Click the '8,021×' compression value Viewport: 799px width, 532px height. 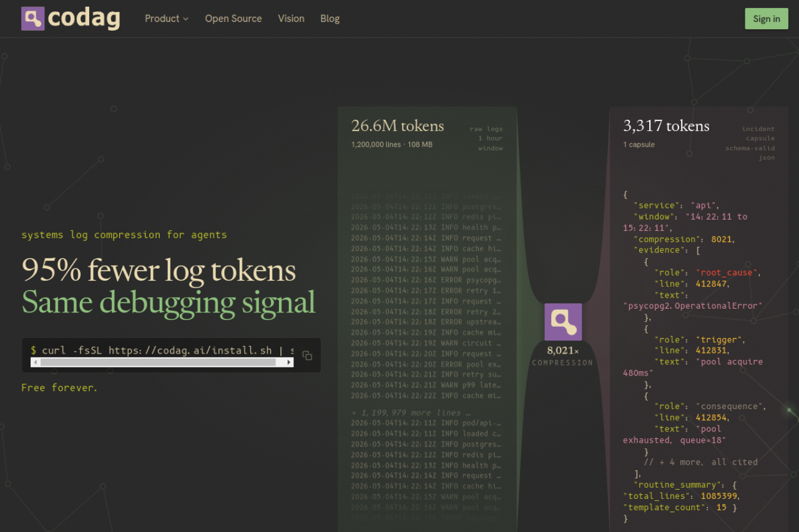(563, 351)
